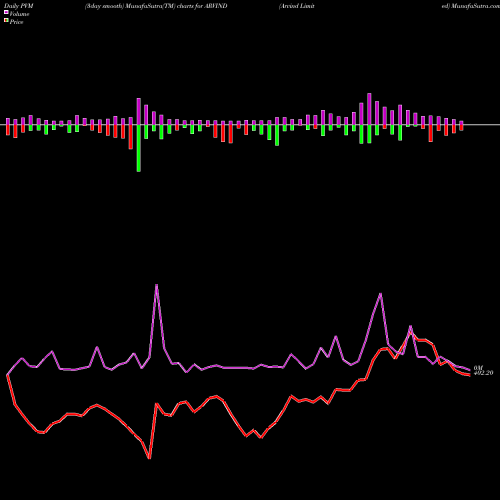The image size is (500, 500).
Task: Click the lowest trough of red price line
Action: click(149, 458)
